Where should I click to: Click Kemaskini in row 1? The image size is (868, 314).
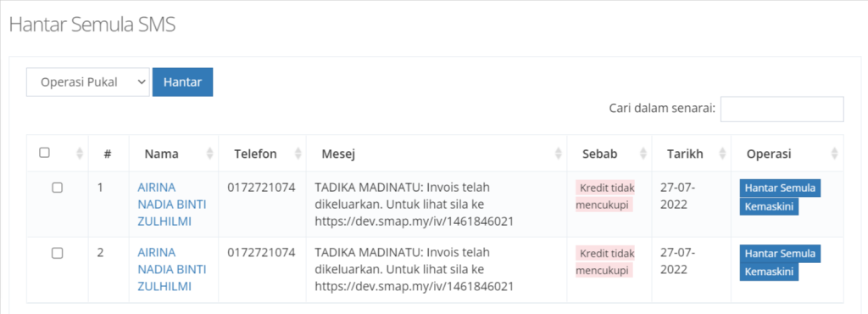769,206
